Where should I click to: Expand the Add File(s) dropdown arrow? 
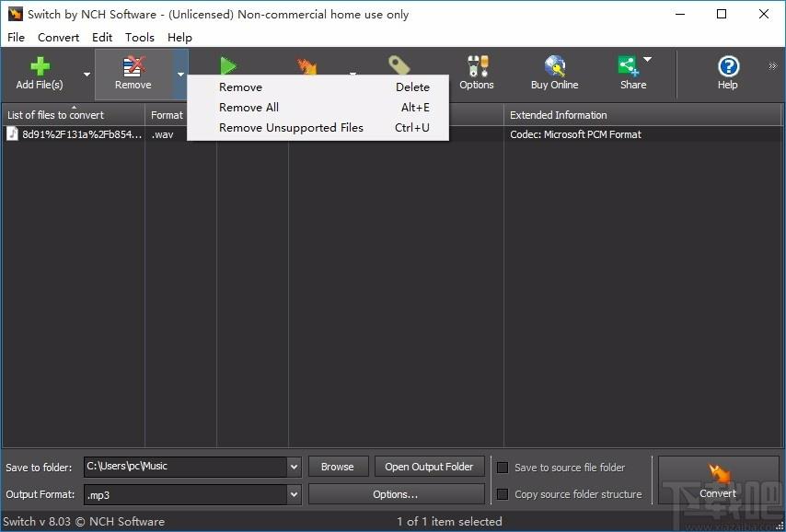[87, 75]
